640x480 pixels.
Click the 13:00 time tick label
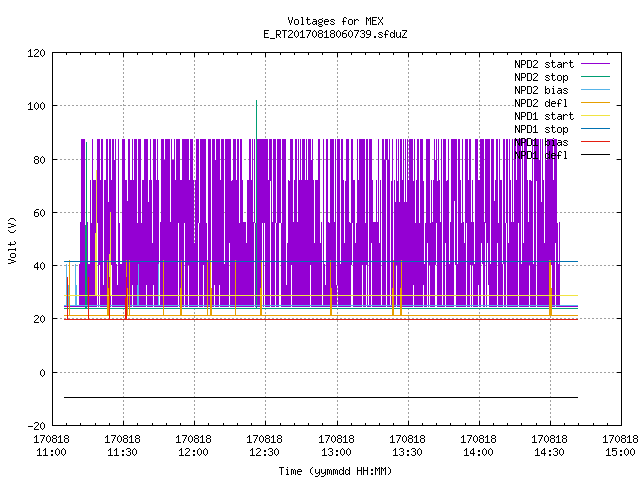coord(336,452)
